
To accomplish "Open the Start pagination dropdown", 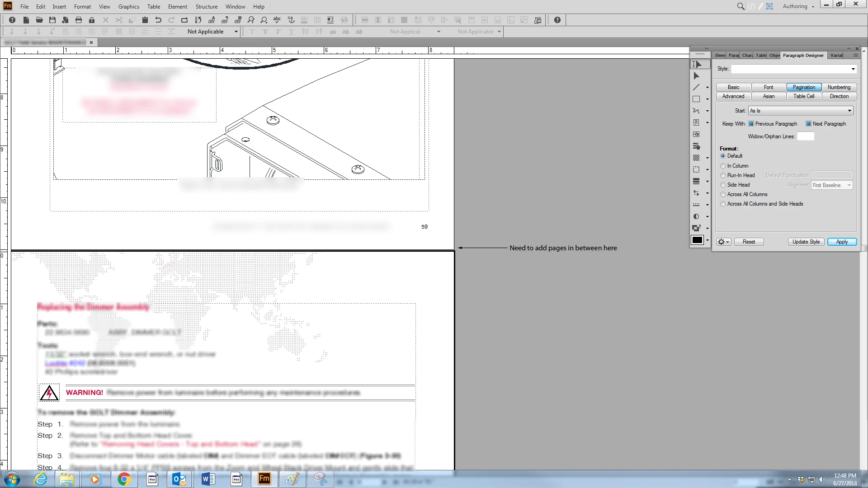I will [x=800, y=111].
